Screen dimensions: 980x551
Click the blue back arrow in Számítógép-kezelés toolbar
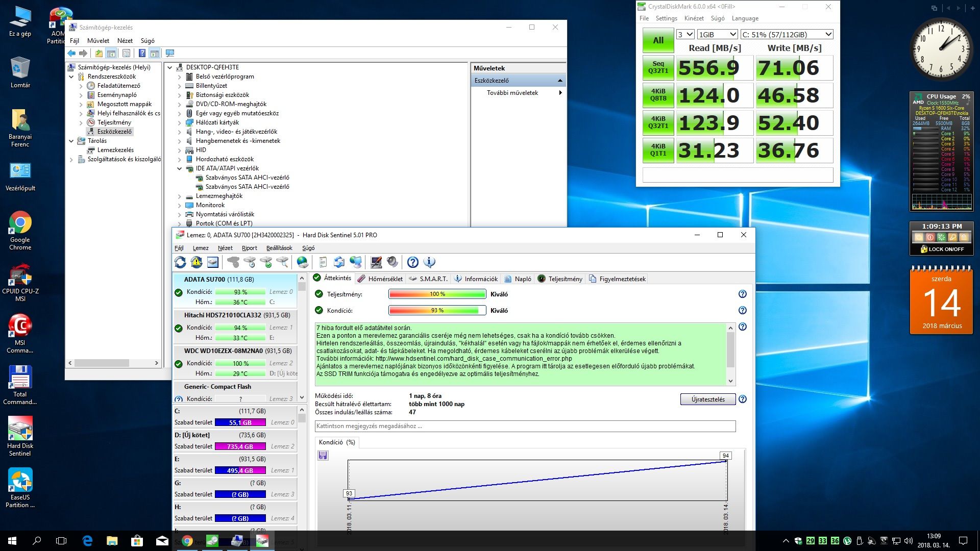point(71,53)
